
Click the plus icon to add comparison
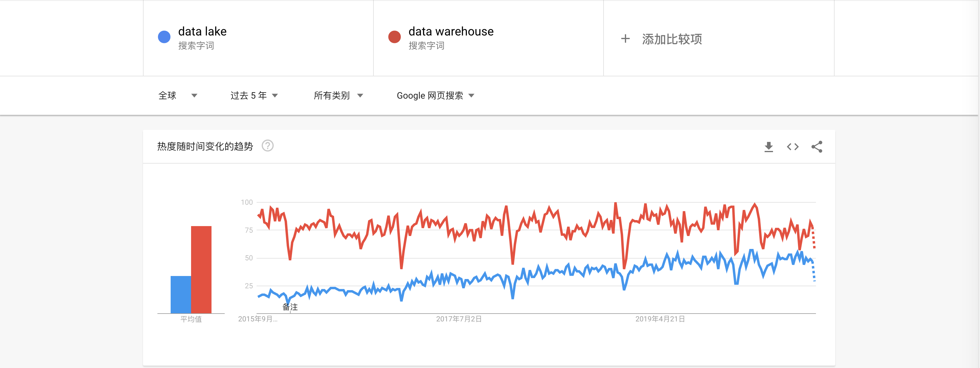coord(625,39)
